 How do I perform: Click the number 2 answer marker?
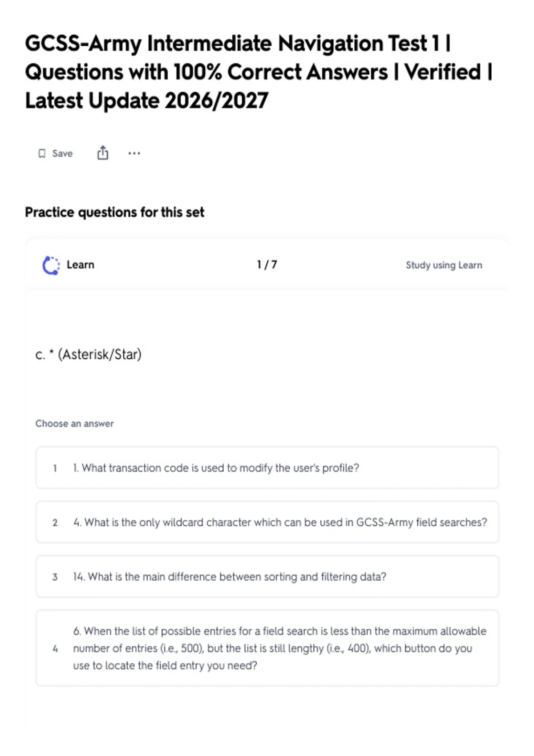point(55,523)
